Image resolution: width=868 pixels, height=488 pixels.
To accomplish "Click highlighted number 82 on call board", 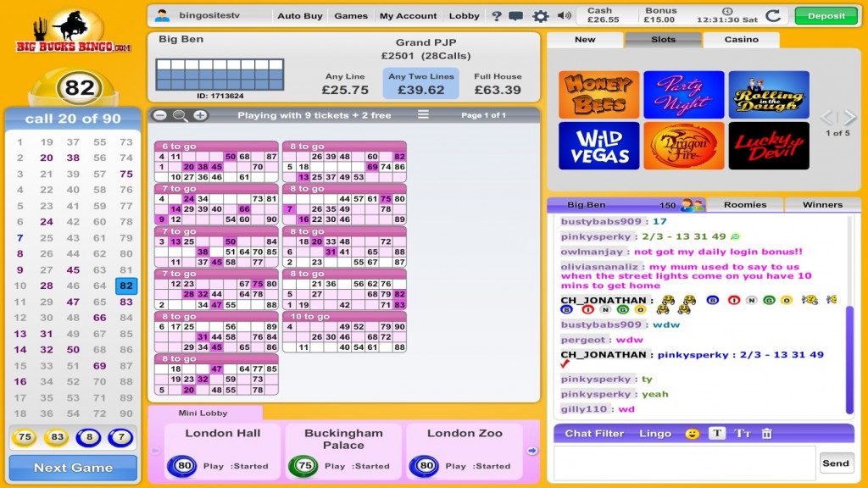I will (126, 286).
